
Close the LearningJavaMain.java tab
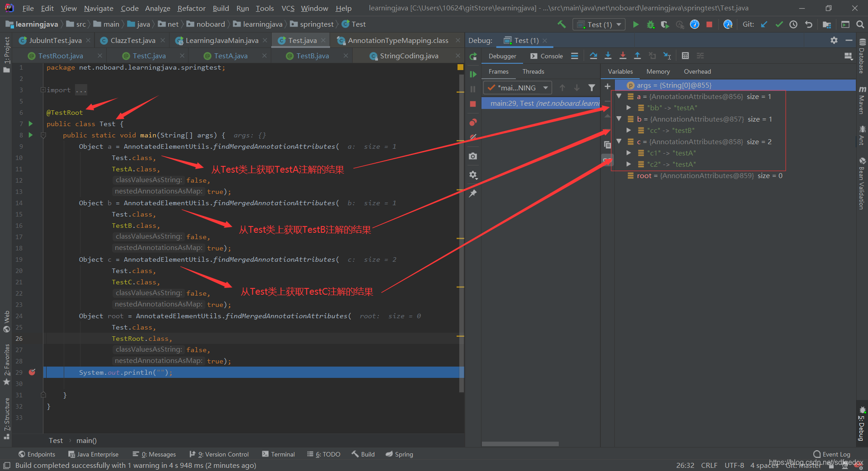pyautogui.click(x=265, y=40)
